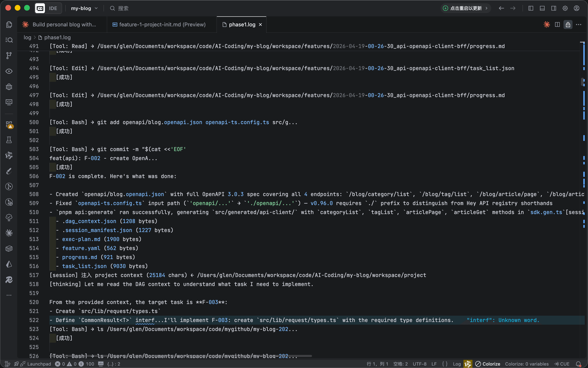The image size is (588, 368).
Task: Click the curly braces icon in status bar
Action: (x=445, y=364)
